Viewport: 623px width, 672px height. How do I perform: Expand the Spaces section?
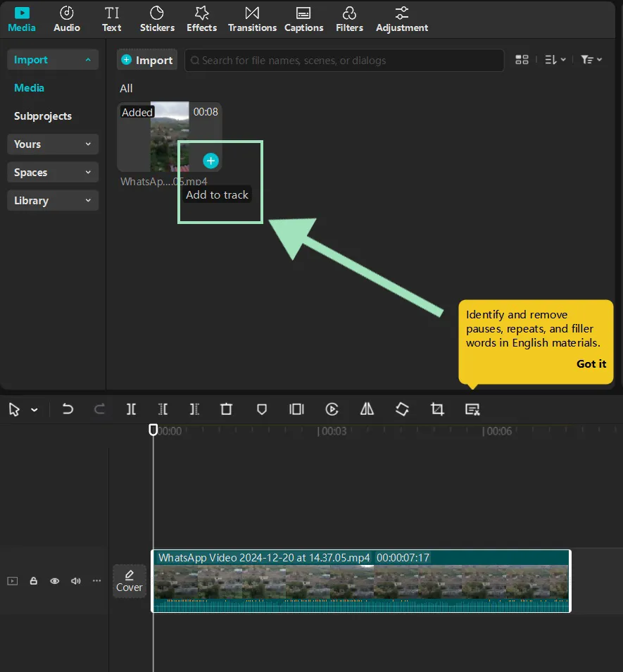(53, 173)
